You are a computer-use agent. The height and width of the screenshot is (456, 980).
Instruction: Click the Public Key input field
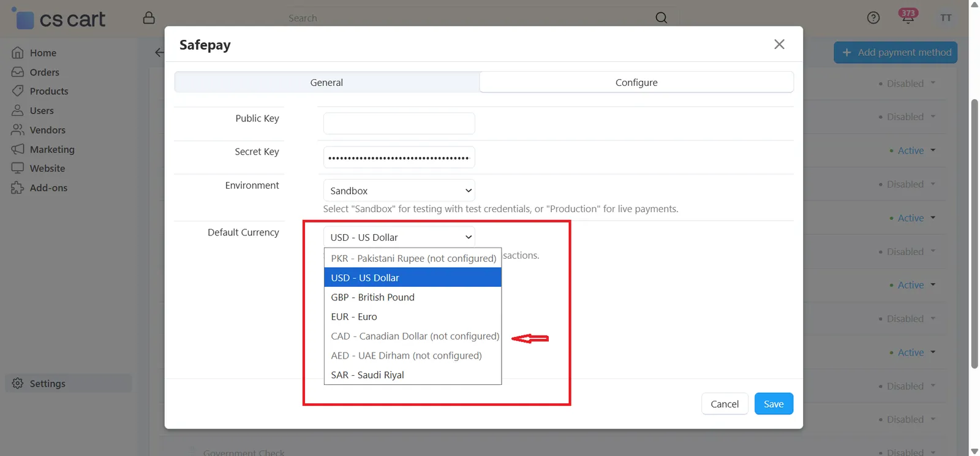(399, 123)
